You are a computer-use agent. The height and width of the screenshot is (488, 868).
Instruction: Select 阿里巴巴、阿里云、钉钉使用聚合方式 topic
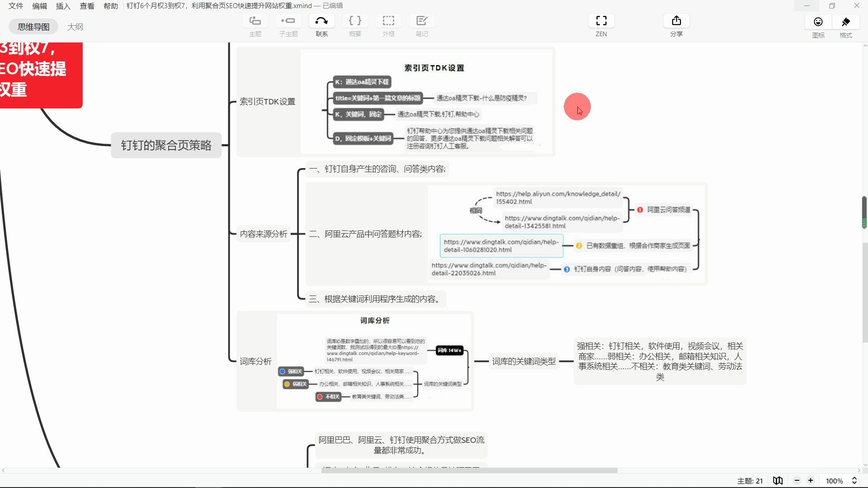click(401, 445)
